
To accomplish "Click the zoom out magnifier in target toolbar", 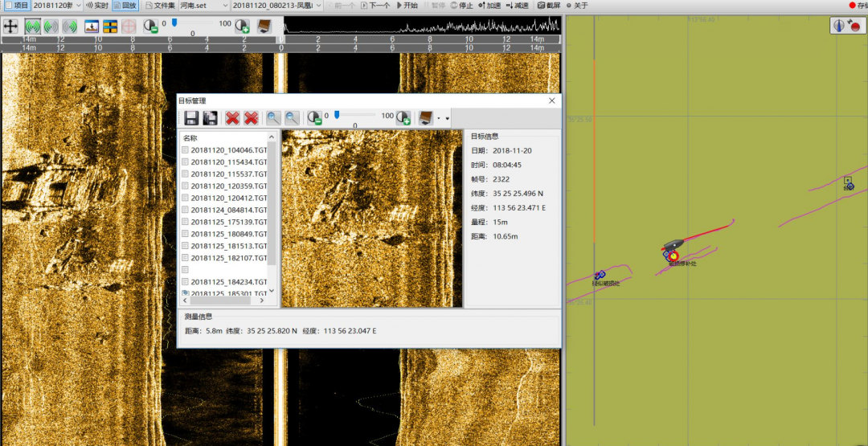I will pos(293,118).
